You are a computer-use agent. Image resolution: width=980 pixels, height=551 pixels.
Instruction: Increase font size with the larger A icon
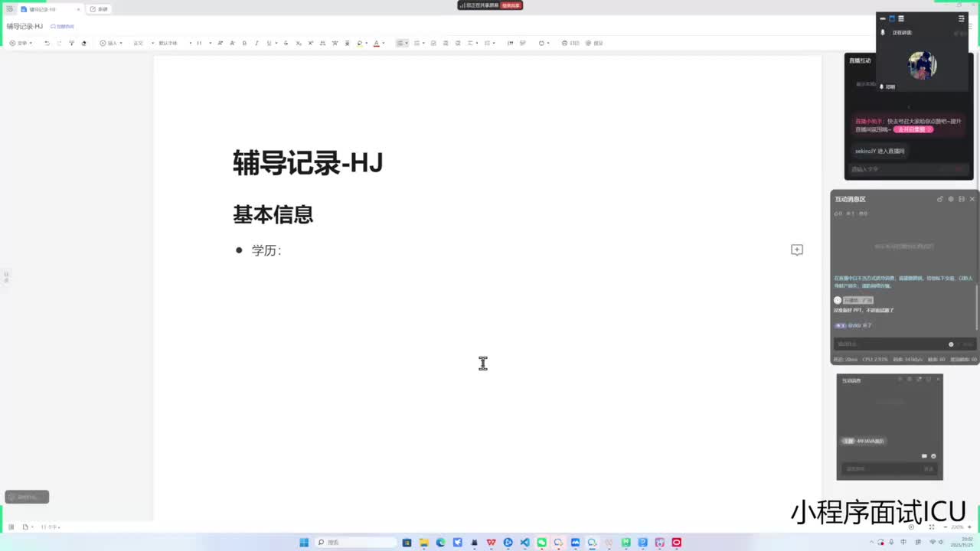[220, 43]
